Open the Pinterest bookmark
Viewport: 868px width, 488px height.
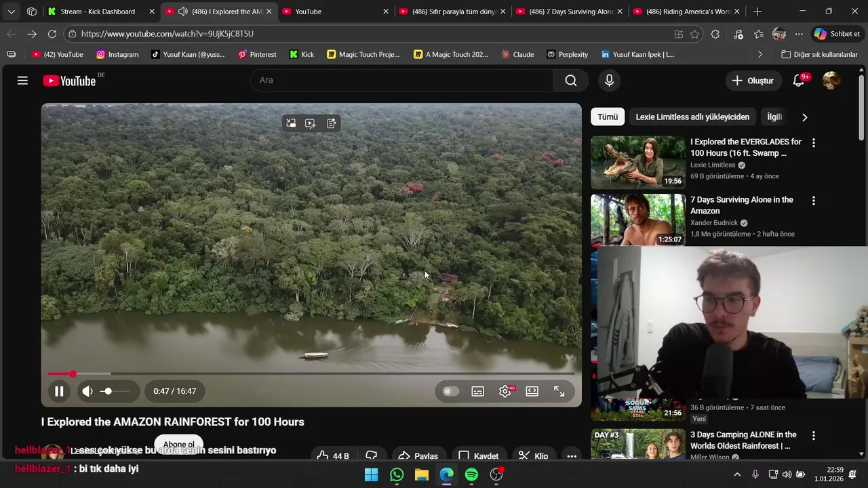pos(256,54)
